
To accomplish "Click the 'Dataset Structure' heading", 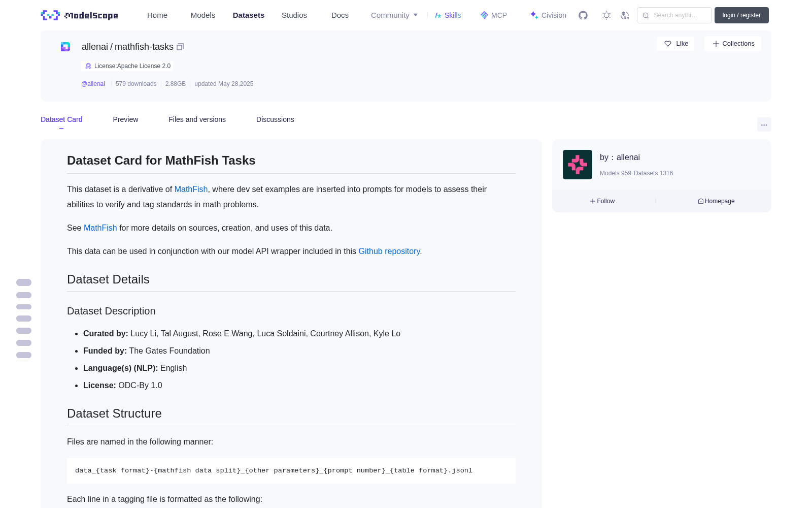I will (x=114, y=414).
